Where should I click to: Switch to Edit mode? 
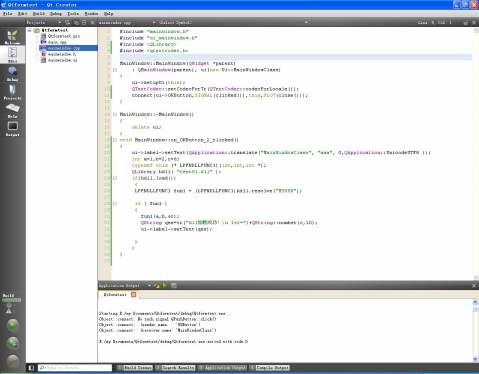pyautogui.click(x=12, y=55)
